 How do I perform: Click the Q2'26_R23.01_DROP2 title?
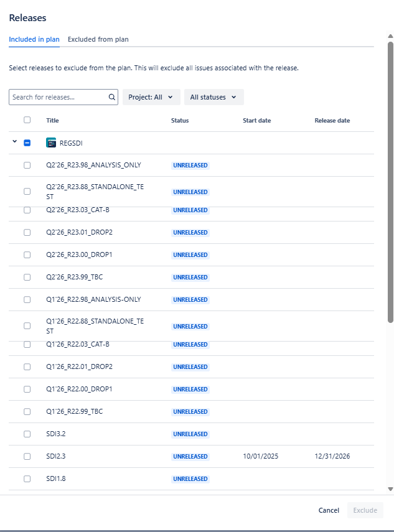pyautogui.click(x=80, y=232)
